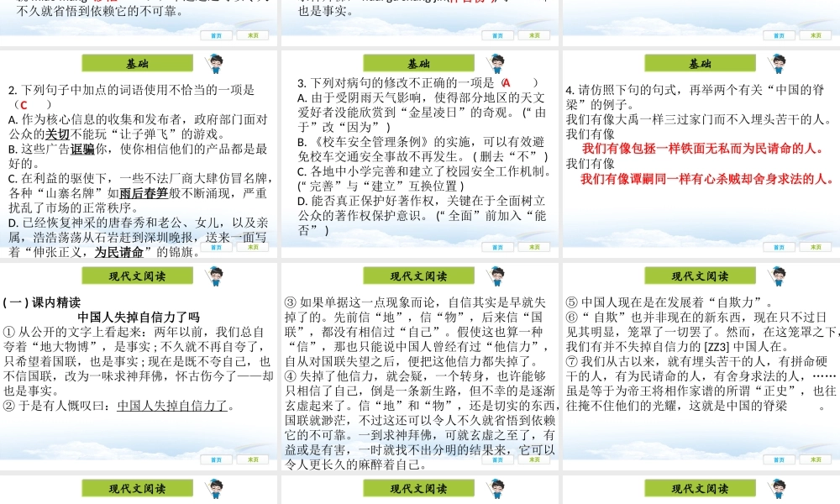This screenshot has height=504, width=840.
Task: Click paragraph ⑤ 中国人现在是在发展着
Action: (x=669, y=302)
